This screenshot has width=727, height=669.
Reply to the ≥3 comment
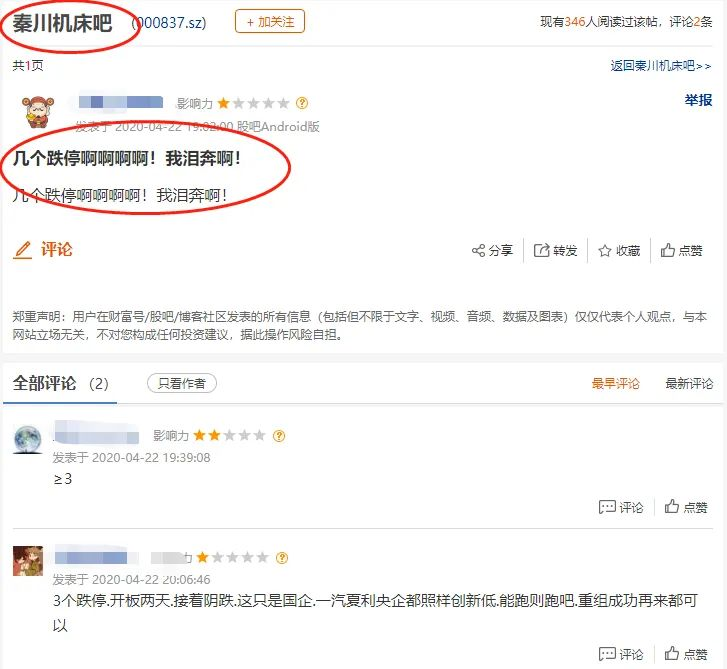pyautogui.click(x=621, y=507)
